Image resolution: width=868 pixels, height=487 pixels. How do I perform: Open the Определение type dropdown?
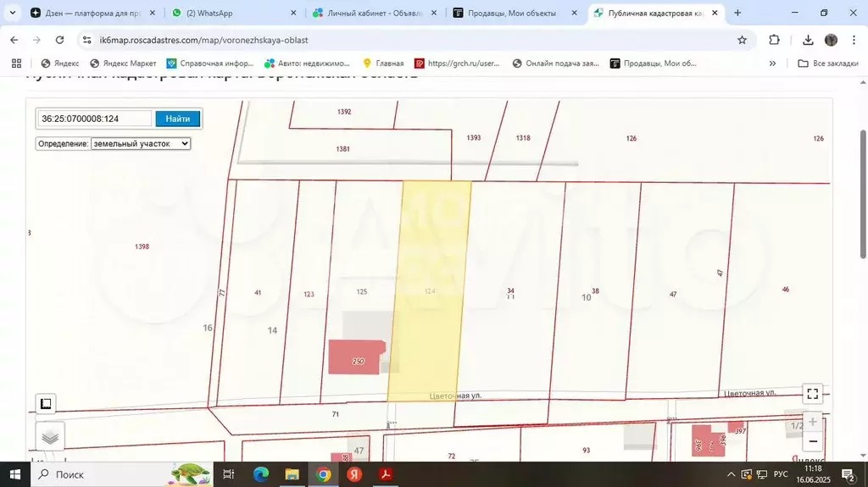(x=141, y=143)
